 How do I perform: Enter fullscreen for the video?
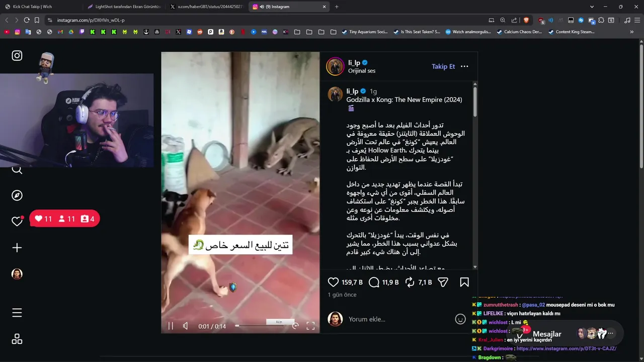pos(310,326)
